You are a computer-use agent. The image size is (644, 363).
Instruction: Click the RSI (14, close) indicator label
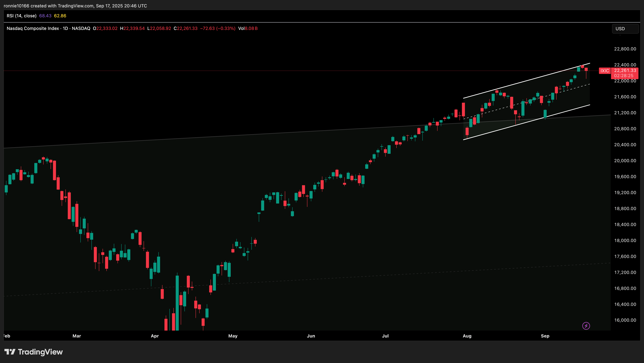[22, 16]
